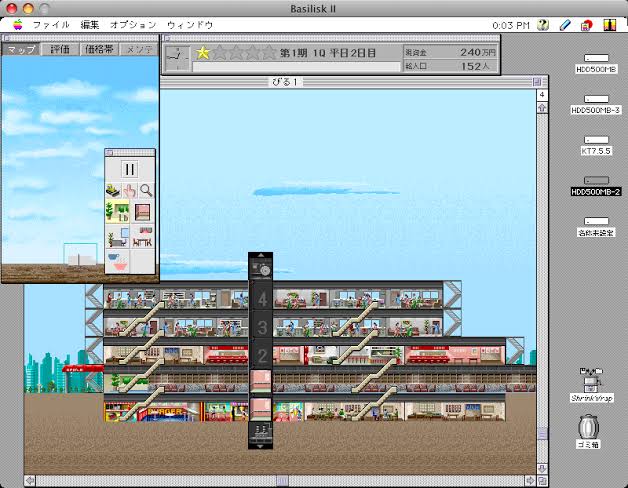Click the びる1 window title
Viewport: 628px width, 488px height.
pos(285,82)
